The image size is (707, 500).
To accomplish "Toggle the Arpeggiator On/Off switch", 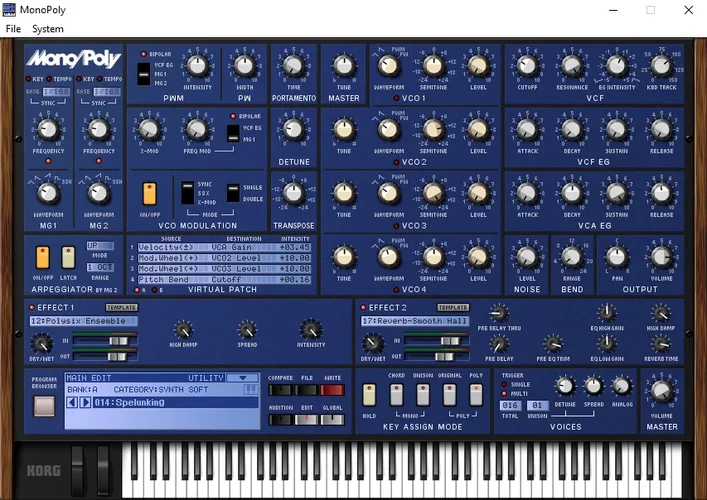I will click(42, 258).
